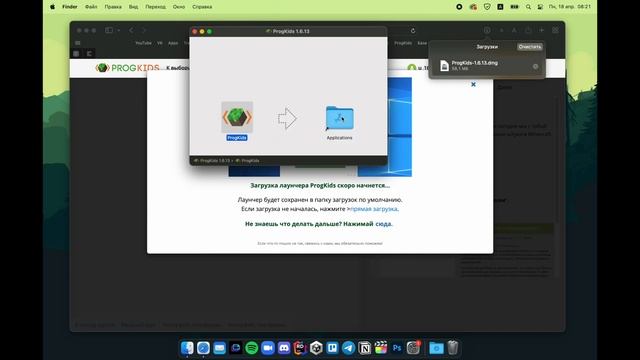Image resolution: width=640 pixels, height=360 pixels.
Task: Add a new Safari tab
Action: 542,30
